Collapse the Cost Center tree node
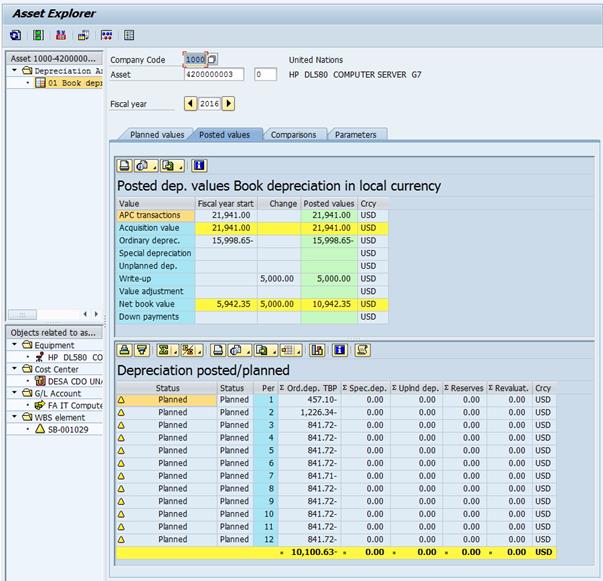This screenshot has width=603, height=581. (x=15, y=369)
